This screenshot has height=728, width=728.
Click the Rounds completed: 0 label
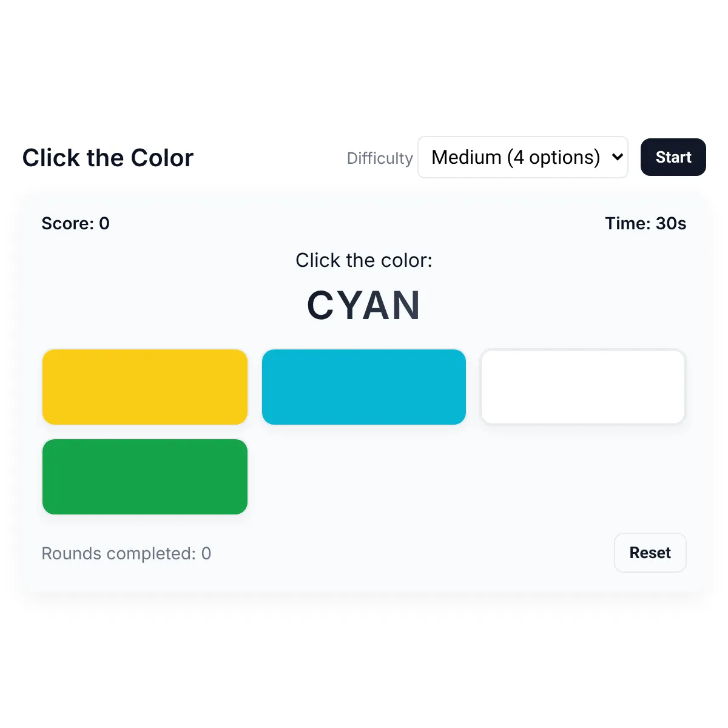pos(126,553)
